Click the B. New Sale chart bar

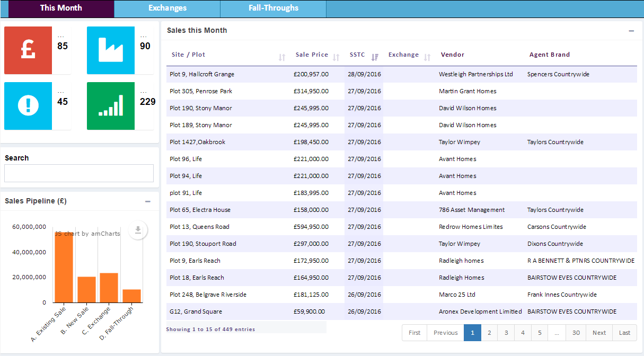click(86, 290)
